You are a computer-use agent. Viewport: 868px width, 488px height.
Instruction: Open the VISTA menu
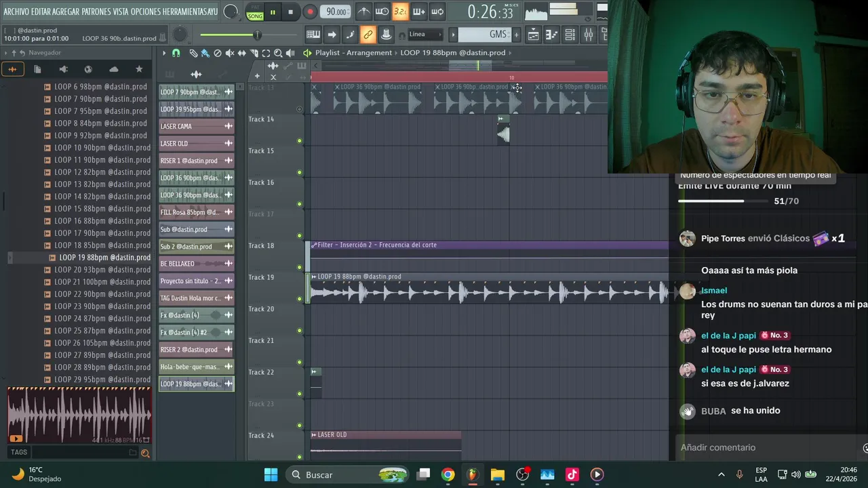point(121,12)
